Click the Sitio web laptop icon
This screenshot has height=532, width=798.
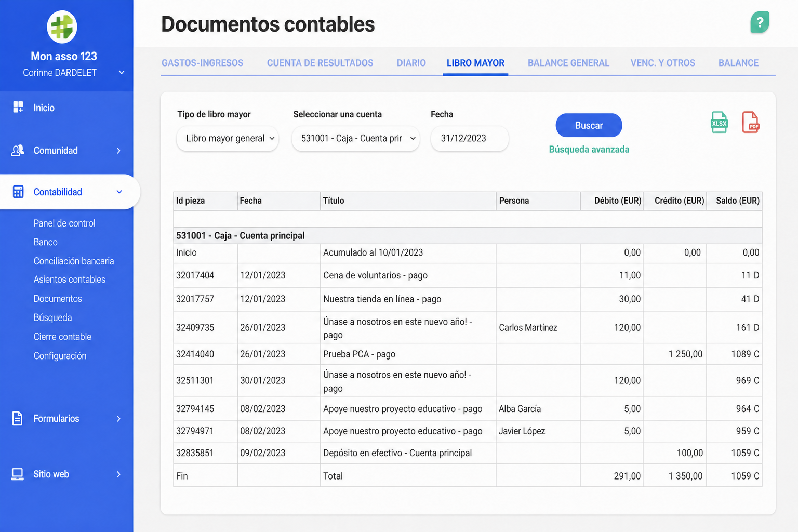tap(18, 474)
